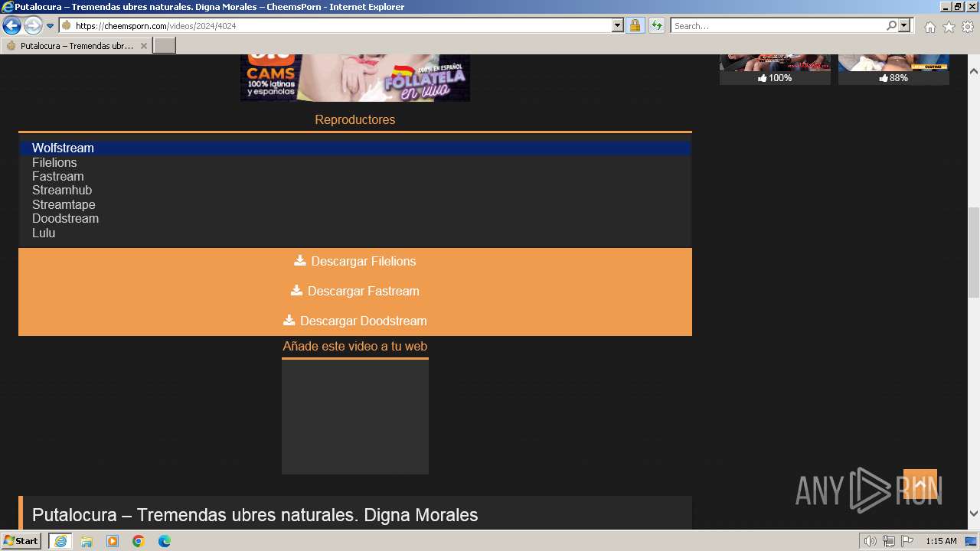Click the thumbs-up icon next to 88%
Viewport: 980px width, 551px height.
pyautogui.click(x=884, y=78)
